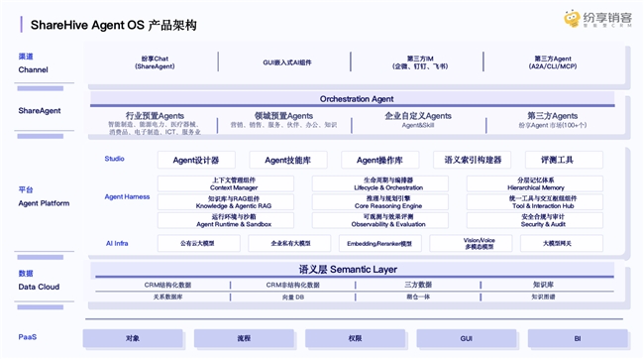Select the 评测工具 Studio box
The image size is (644, 359).
[564, 160]
